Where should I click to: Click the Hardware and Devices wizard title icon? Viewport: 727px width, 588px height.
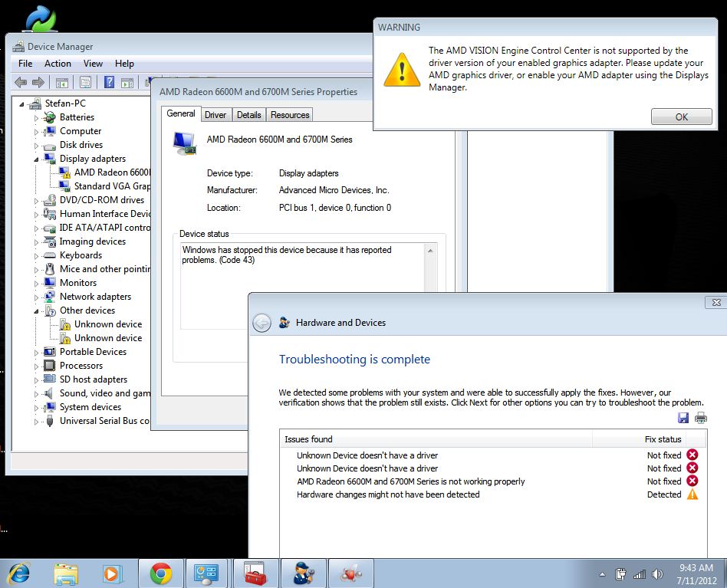(x=285, y=322)
